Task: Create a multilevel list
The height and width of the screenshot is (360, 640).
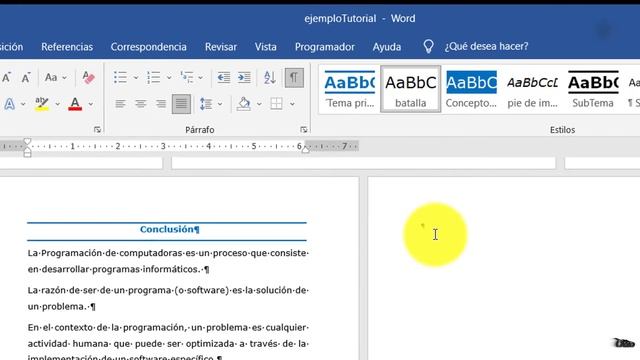Action: tap(187, 77)
